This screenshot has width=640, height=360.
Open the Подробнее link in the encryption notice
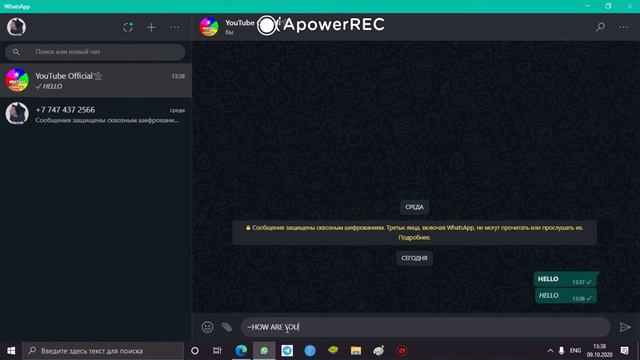coord(414,238)
